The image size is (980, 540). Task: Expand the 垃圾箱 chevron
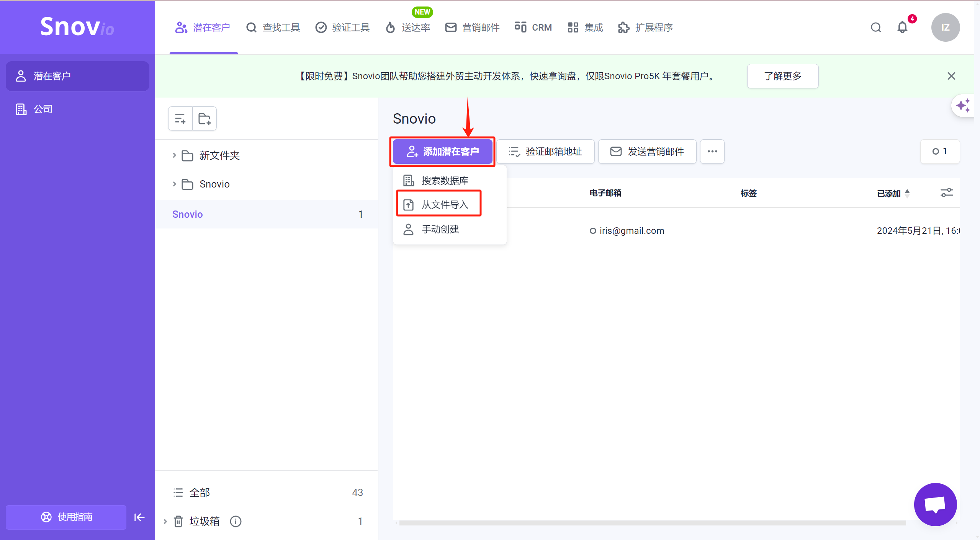click(x=165, y=521)
